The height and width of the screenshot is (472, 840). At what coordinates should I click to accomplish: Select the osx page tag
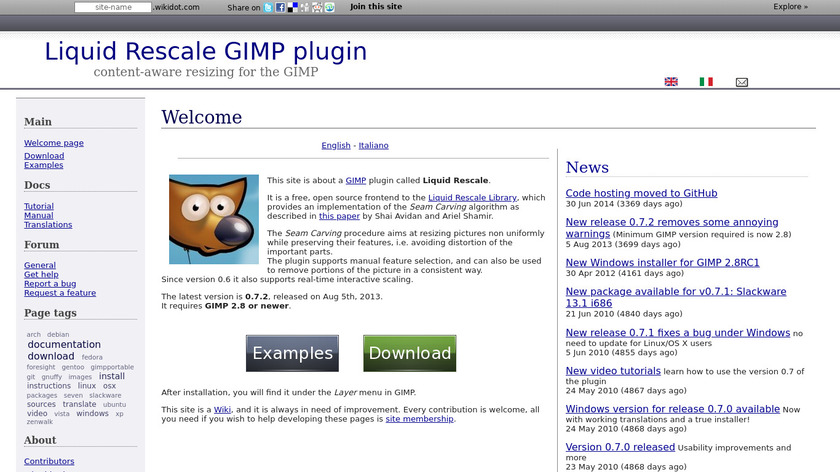[x=109, y=386]
